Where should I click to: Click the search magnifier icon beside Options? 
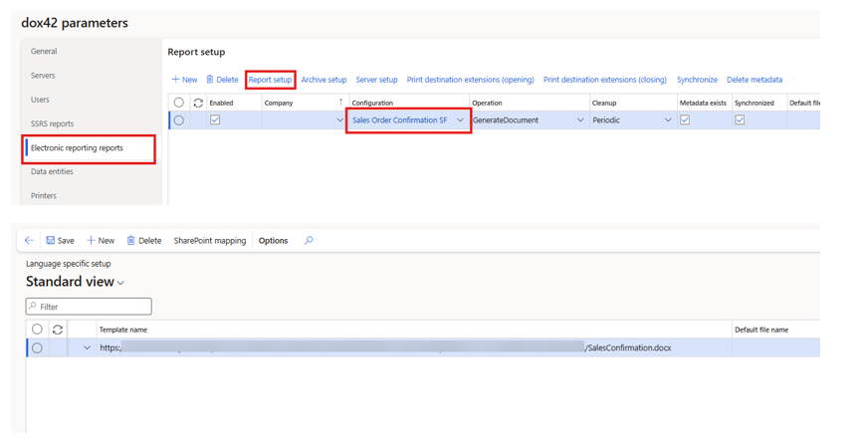pyautogui.click(x=309, y=240)
